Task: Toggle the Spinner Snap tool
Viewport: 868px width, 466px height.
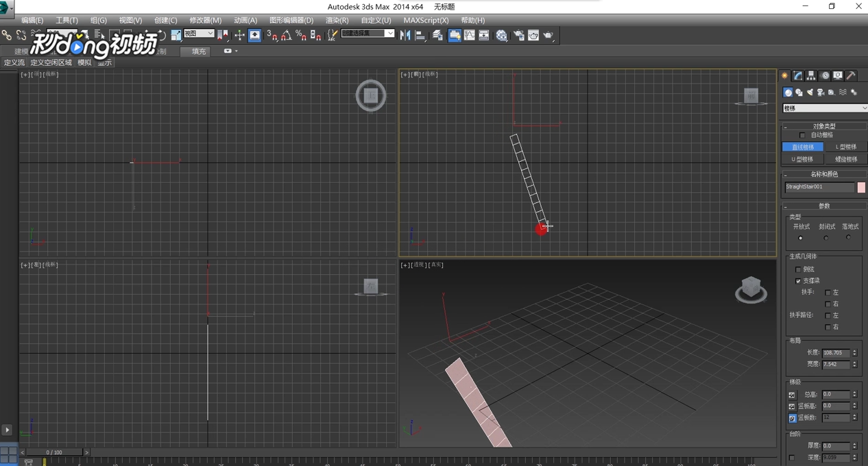Action: (x=316, y=35)
